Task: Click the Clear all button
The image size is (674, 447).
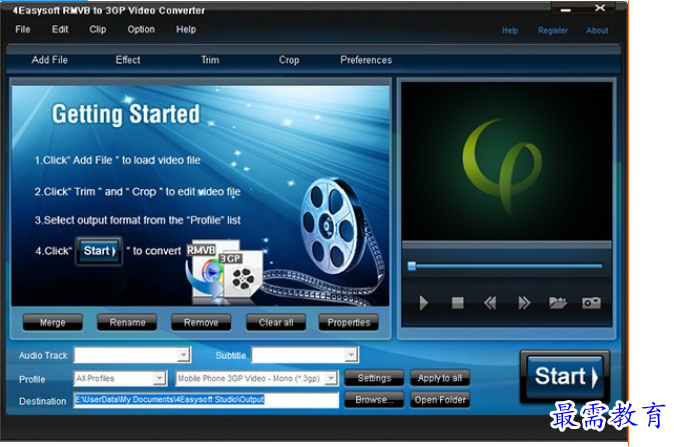Action: (x=276, y=322)
